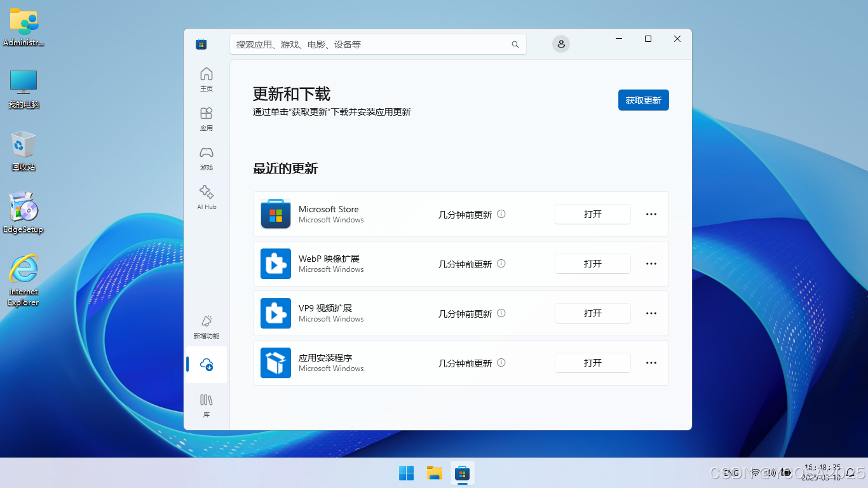Click the 应用安装程序 name text

click(325, 358)
